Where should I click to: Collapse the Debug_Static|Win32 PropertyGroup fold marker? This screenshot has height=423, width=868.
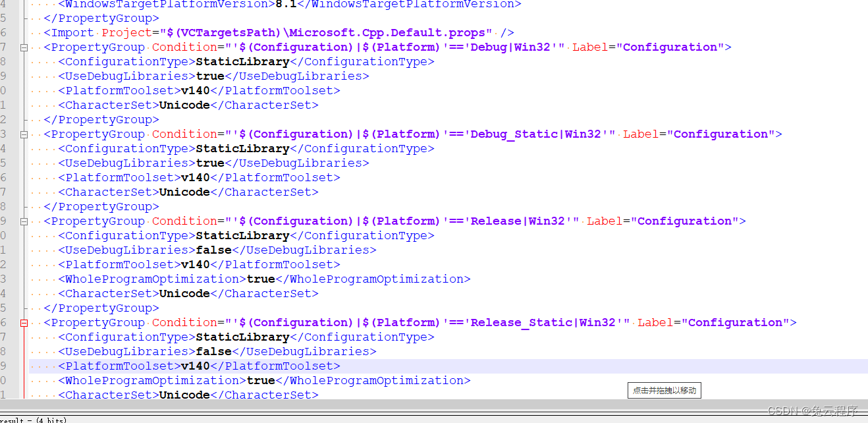[x=24, y=134]
